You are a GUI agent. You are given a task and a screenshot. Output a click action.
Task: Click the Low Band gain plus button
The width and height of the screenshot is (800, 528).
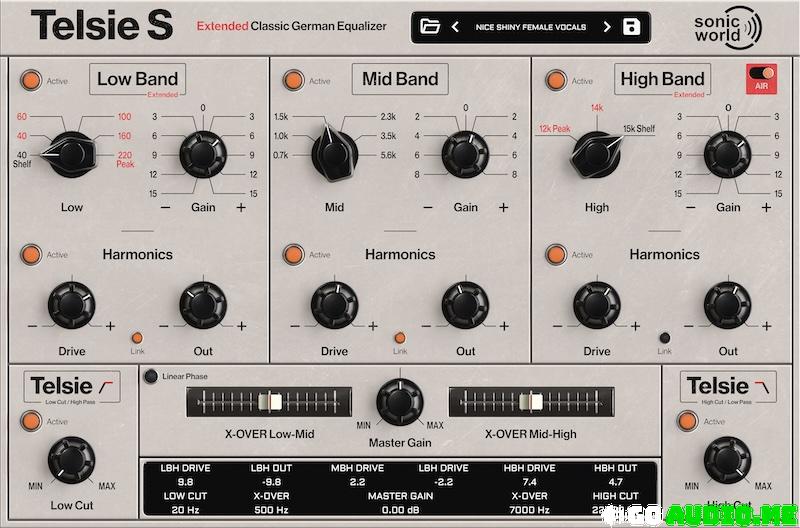(x=241, y=207)
